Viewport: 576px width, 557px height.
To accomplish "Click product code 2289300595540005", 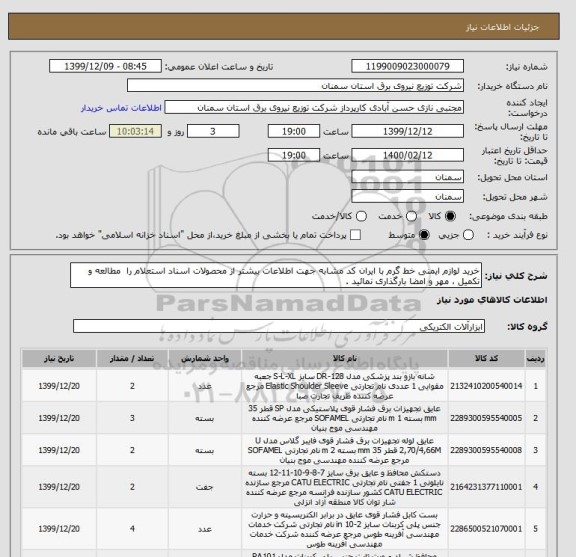I will [486, 418].
